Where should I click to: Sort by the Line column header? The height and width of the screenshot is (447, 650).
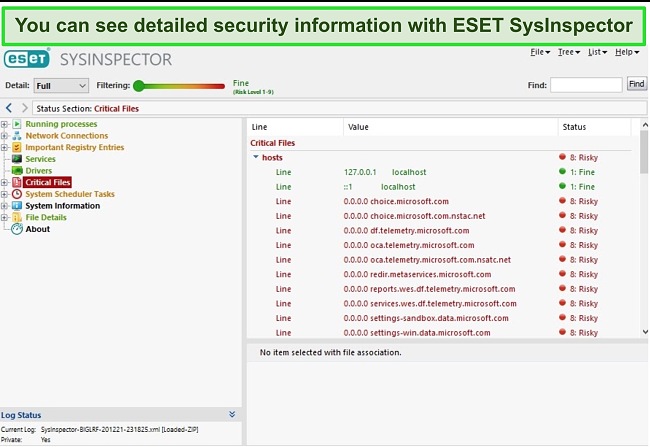(x=295, y=127)
